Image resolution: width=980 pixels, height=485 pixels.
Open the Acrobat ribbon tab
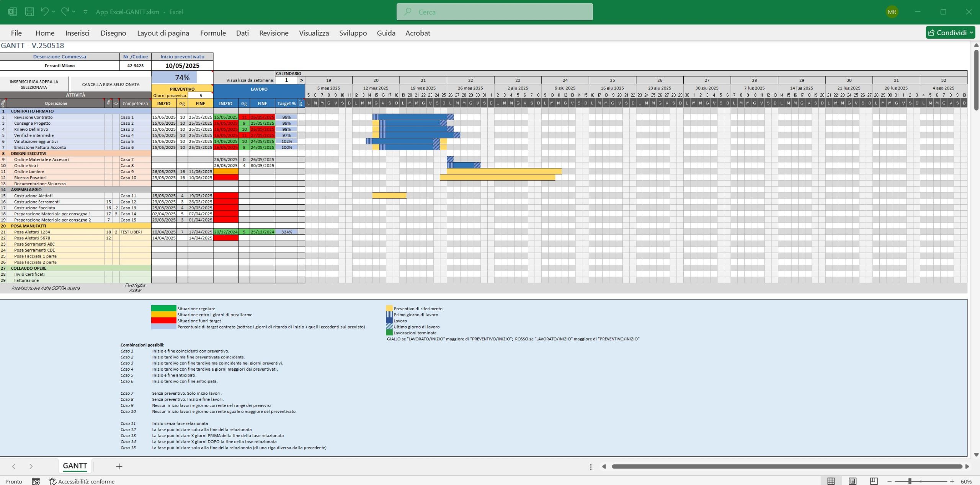[418, 33]
